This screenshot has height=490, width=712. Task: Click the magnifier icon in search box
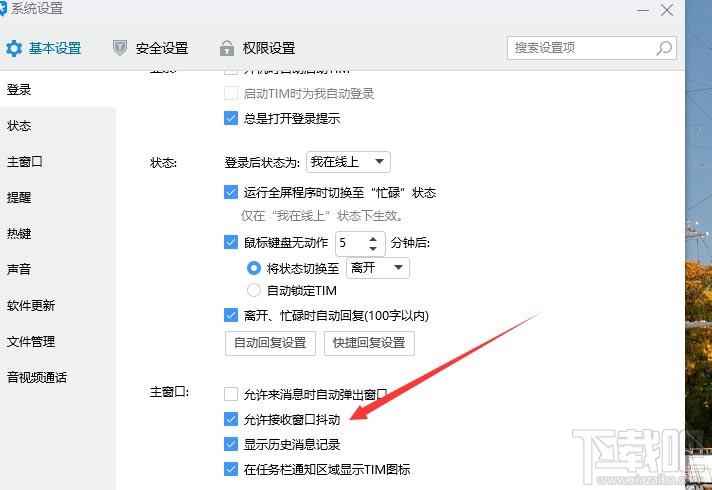coord(664,48)
